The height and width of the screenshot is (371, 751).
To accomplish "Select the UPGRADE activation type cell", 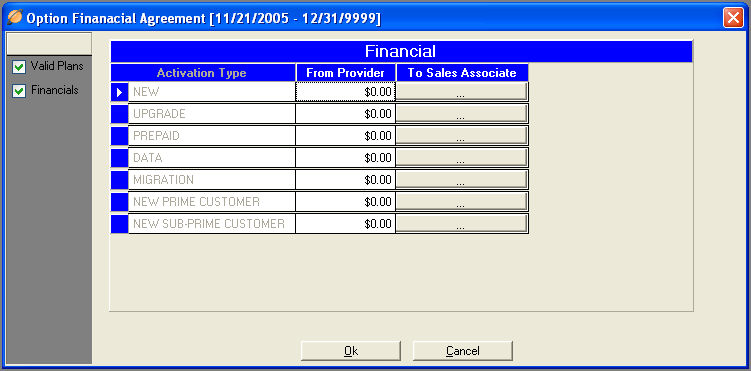I will 212,113.
